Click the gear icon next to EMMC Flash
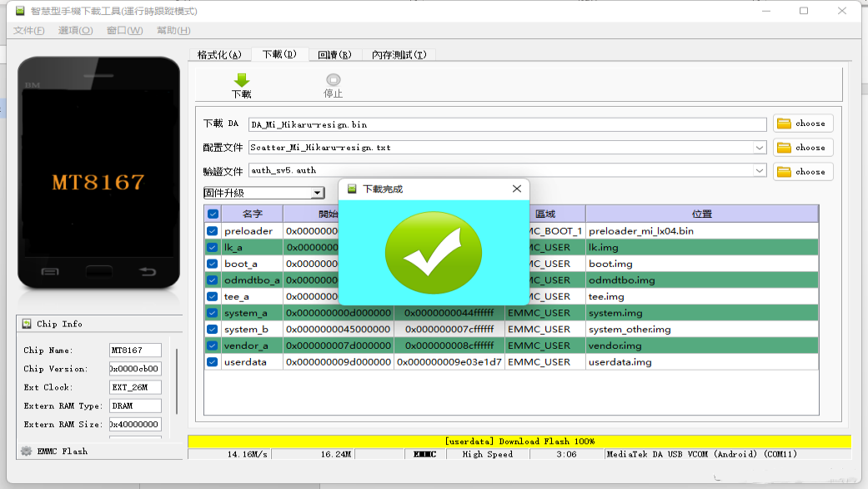This screenshot has height=489, width=868. click(27, 451)
